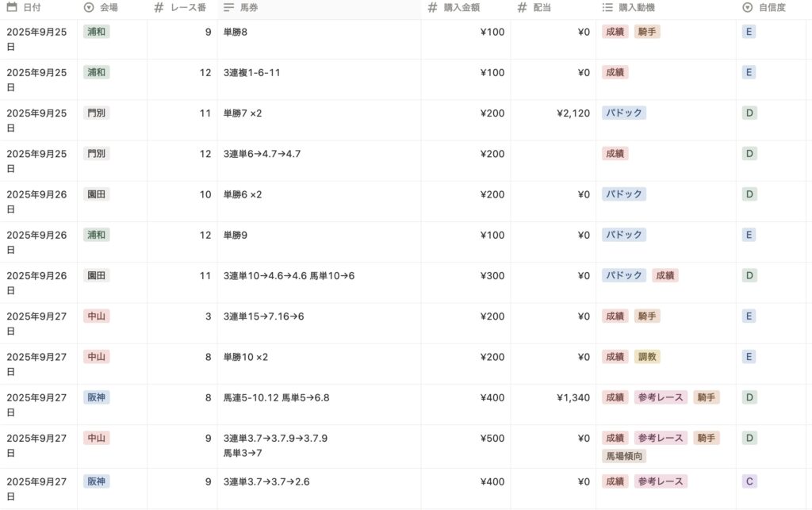The width and height of the screenshot is (812, 510).
Task: Click the 馬場傾向 motive tag
Action: pyautogui.click(x=625, y=456)
